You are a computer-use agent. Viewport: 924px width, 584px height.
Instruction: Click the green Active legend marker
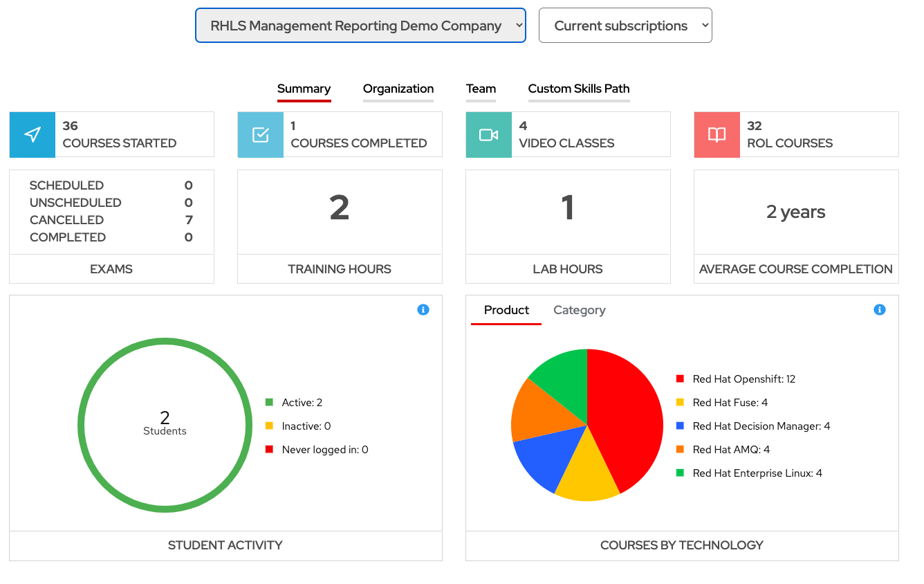coord(270,402)
